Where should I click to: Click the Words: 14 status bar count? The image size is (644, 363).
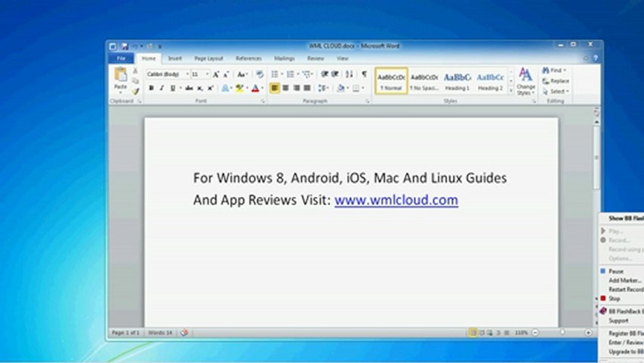tap(160, 333)
